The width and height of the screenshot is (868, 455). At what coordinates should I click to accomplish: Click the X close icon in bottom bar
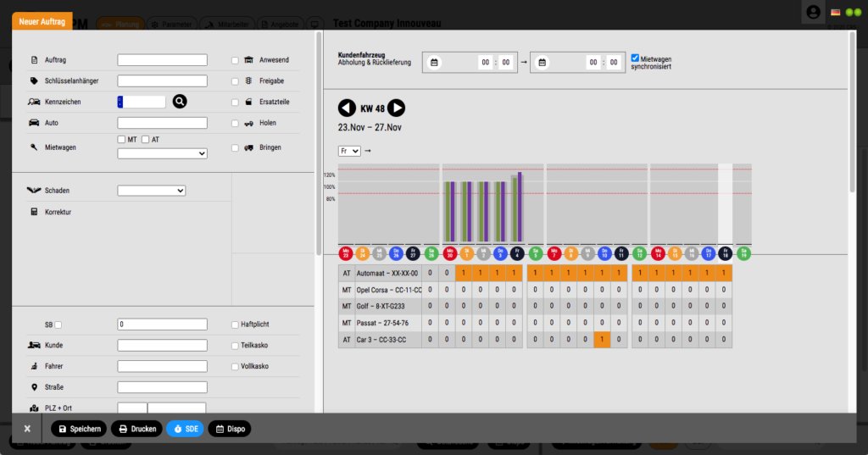[27, 429]
